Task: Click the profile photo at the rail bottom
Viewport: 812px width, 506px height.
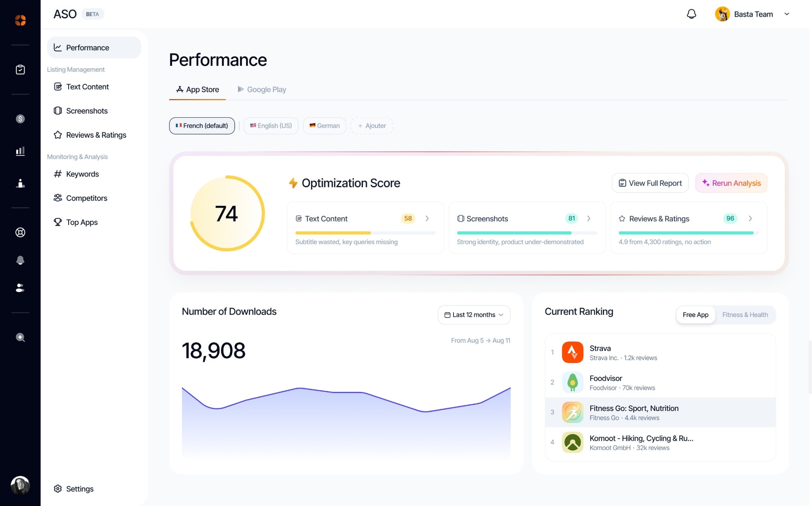Action: click(20, 485)
